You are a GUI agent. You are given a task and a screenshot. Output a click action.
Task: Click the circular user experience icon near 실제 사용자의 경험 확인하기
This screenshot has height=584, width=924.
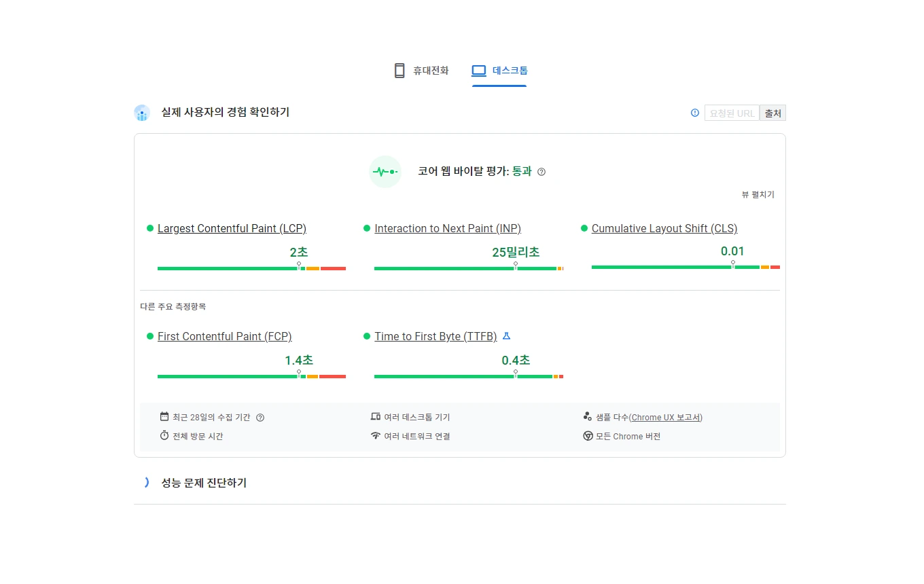[x=142, y=113]
